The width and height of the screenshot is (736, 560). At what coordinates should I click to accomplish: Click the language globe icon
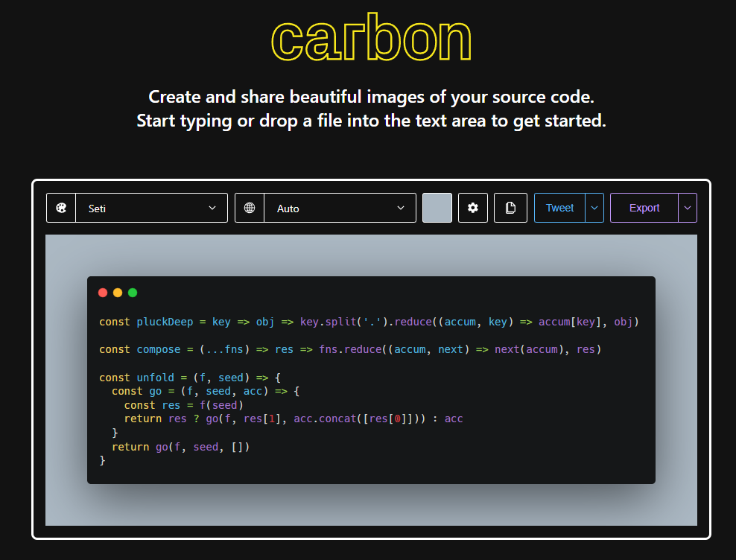tap(250, 208)
